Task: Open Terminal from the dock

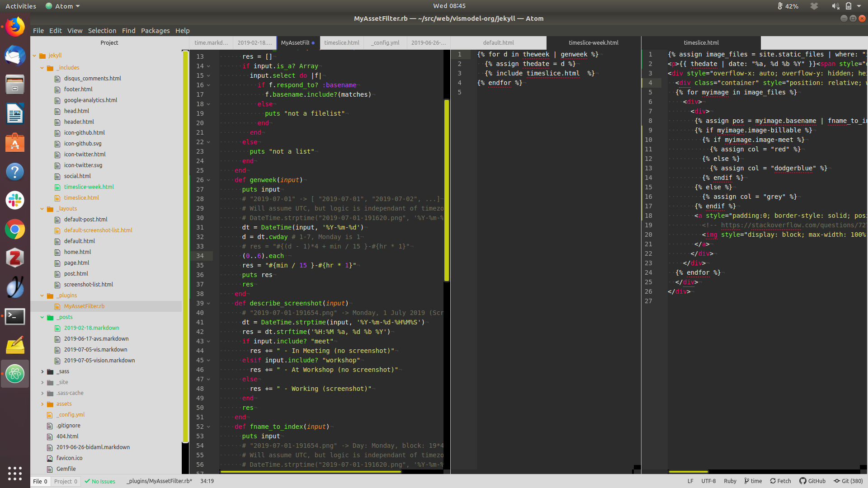Action: 15,316
